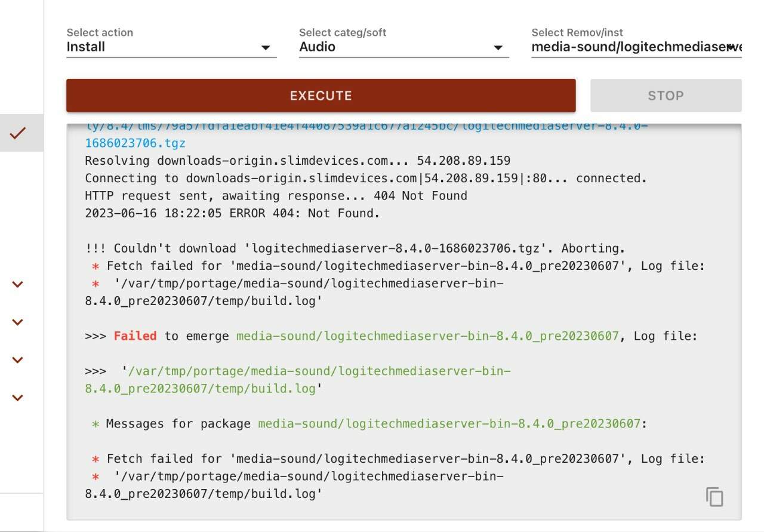The image size is (764, 532).
Task: Click green package name after 'Failed to emerge'
Action: pos(427,336)
